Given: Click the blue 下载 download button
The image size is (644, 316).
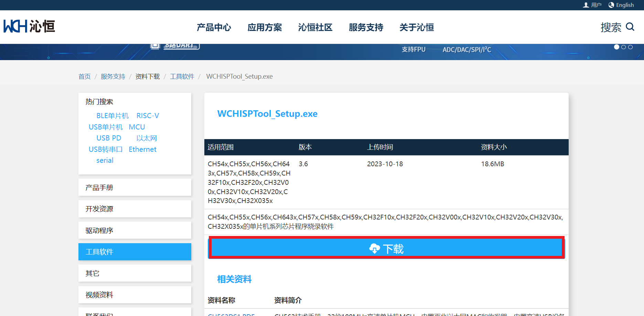Looking at the screenshot, I should tap(386, 248).
